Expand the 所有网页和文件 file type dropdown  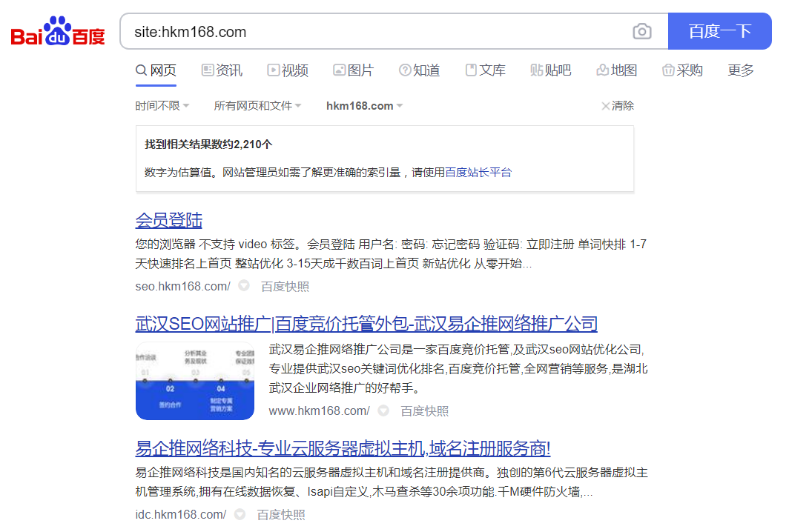point(258,105)
